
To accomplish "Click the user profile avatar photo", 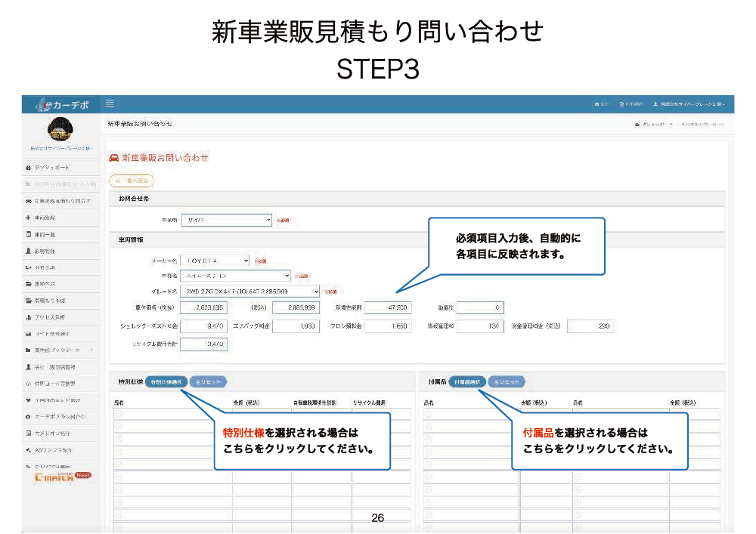I will (x=60, y=130).
